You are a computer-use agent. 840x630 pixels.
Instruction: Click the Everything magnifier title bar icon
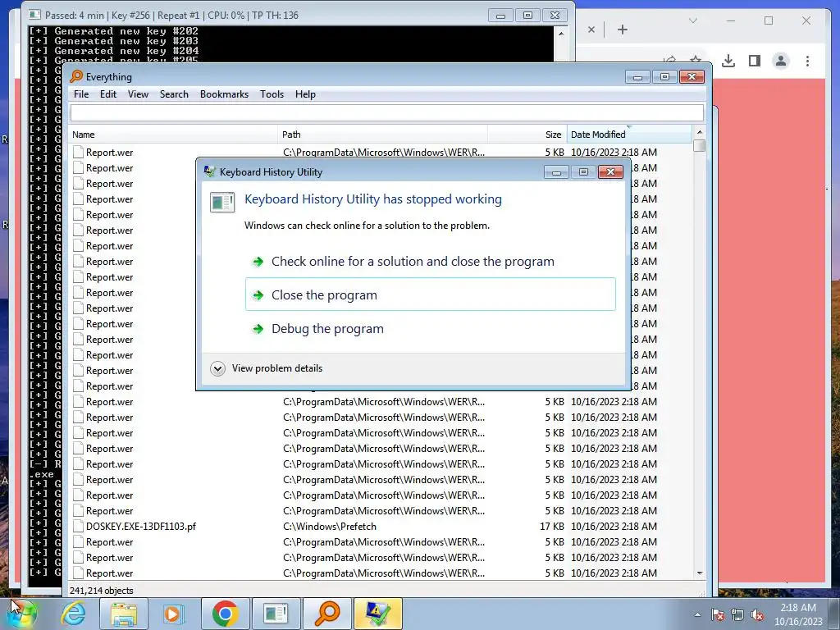coord(76,76)
